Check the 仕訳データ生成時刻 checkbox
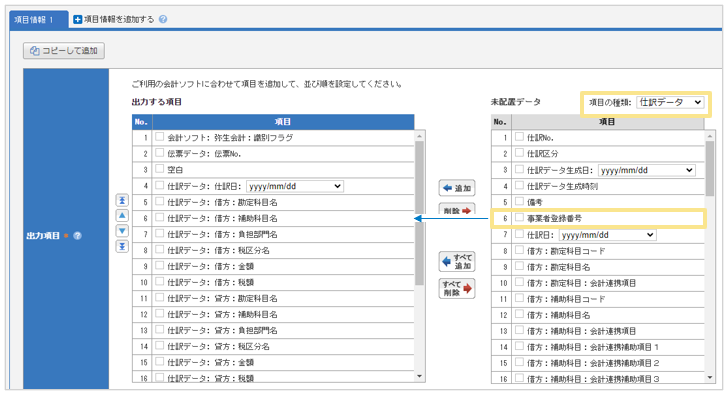 click(x=519, y=185)
